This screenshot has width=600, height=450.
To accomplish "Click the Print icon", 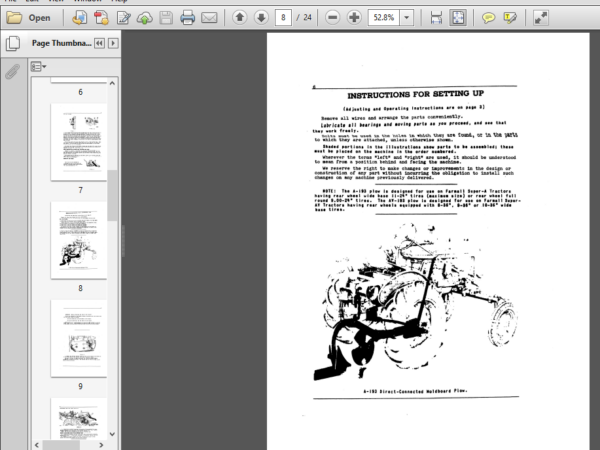I will (x=188, y=18).
